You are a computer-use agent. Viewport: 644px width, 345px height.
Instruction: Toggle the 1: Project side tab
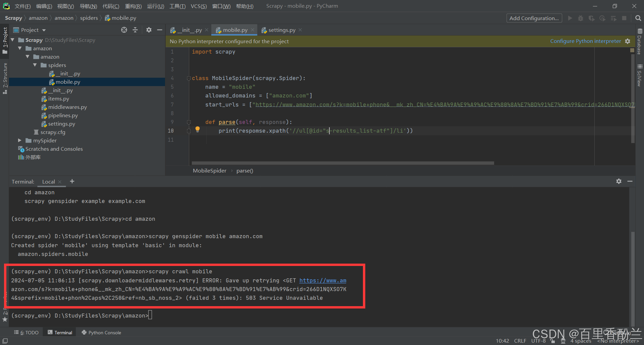point(5,40)
